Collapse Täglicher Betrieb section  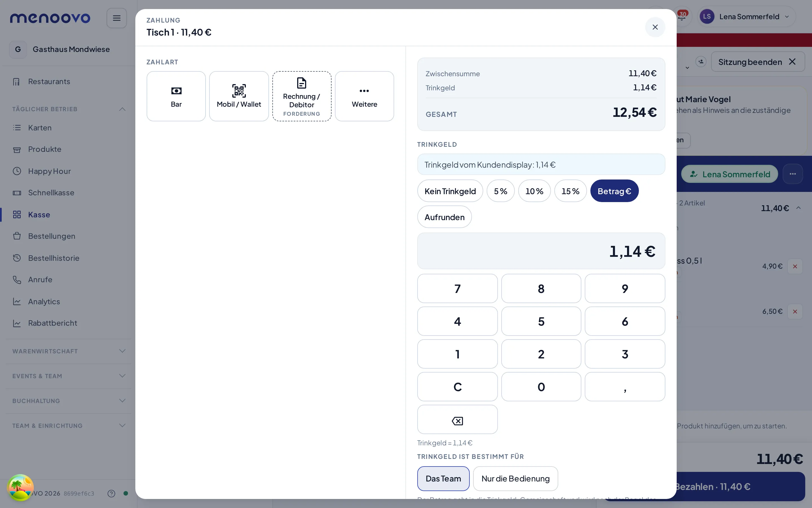tap(69, 109)
